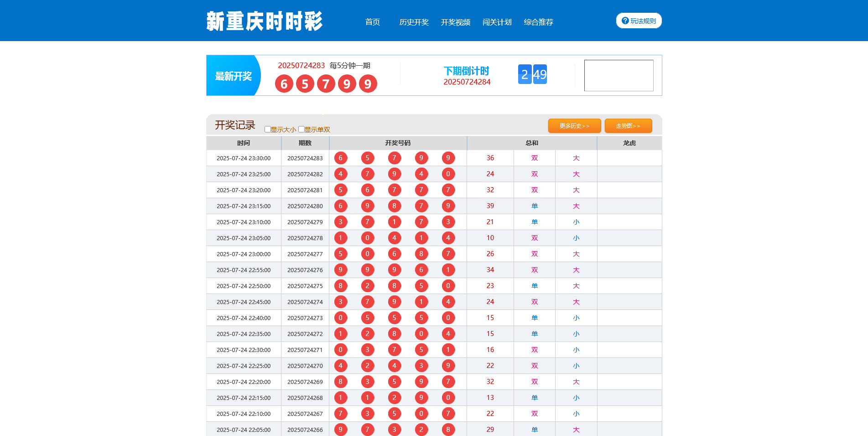Viewport: 868px width, 436px height.
Task: Click last ball 9 in row 20250724270
Action: (448, 366)
